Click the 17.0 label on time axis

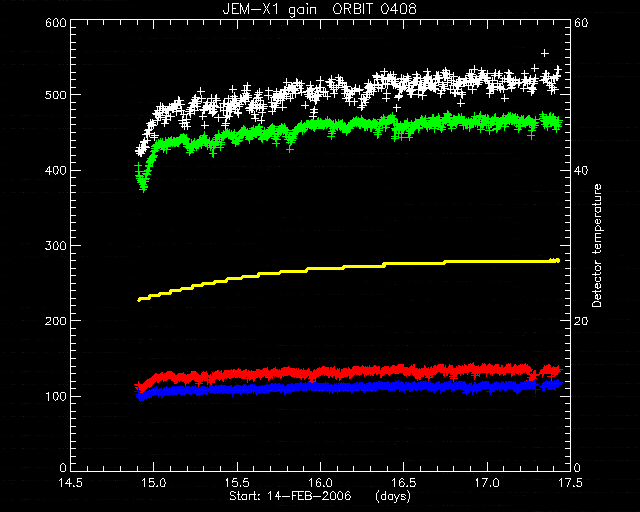click(x=487, y=483)
